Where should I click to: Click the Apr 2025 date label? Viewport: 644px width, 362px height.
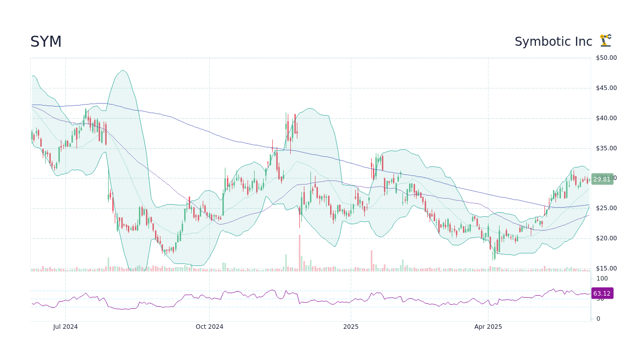pos(488,327)
